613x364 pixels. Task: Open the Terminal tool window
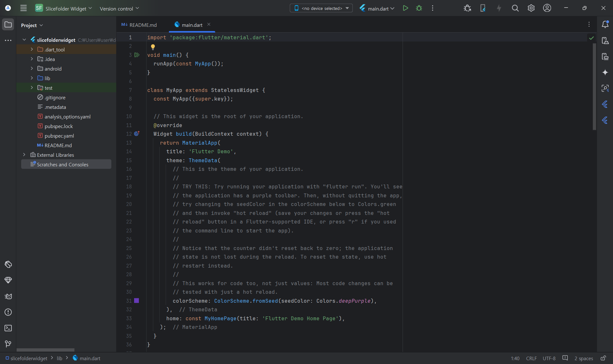pos(8,328)
